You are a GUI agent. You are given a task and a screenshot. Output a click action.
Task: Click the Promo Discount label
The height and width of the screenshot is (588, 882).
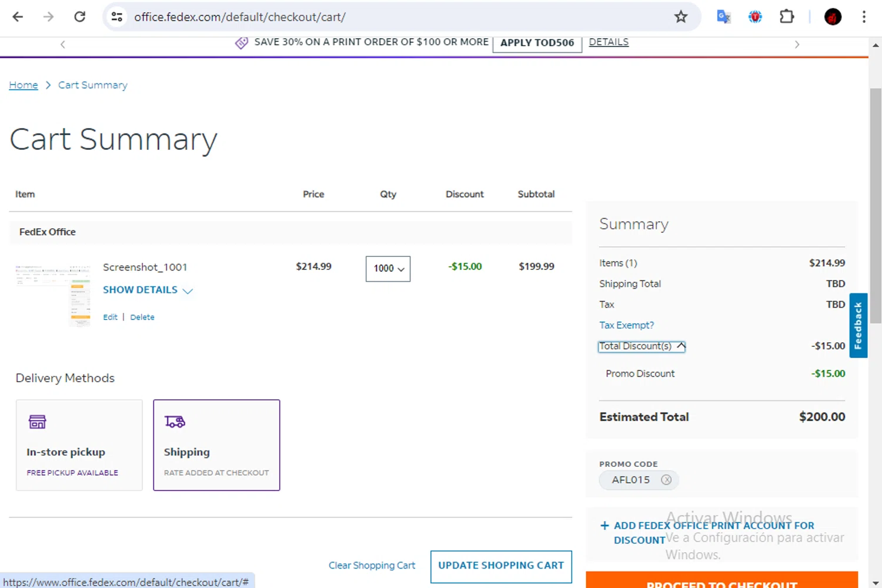click(640, 374)
